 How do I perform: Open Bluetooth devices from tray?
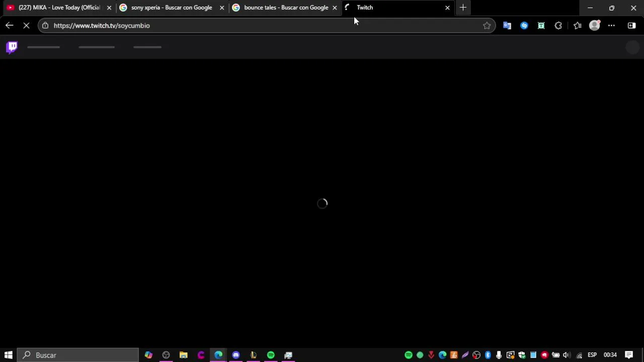[488, 355]
